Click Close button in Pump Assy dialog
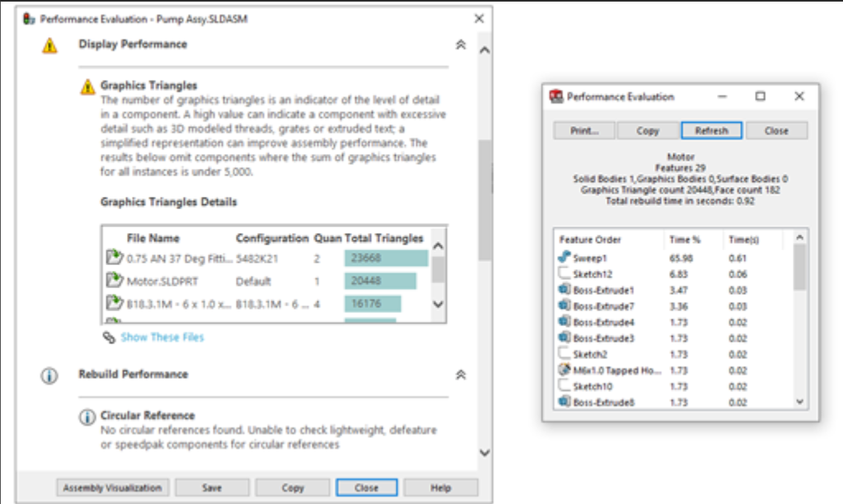Screen dimensions: 843x504 (367, 488)
